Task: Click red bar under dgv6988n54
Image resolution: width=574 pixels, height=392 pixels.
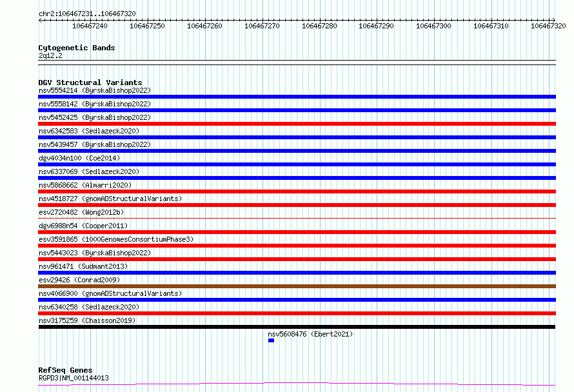Action: pos(297,232)
